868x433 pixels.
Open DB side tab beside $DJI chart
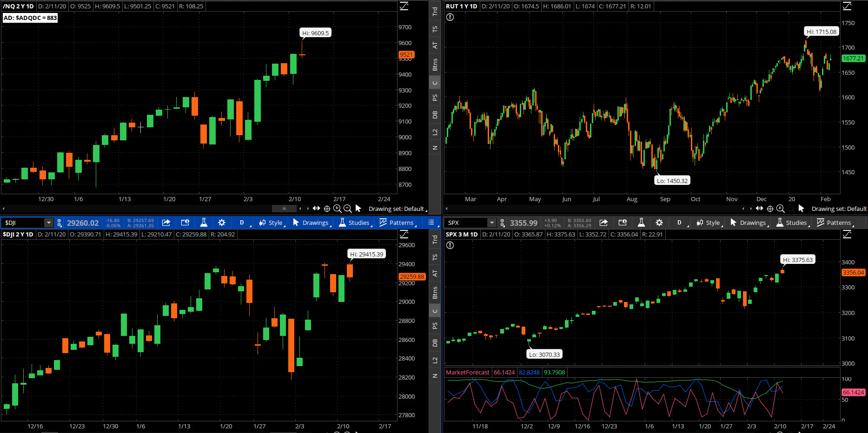[x=435, y=343]
